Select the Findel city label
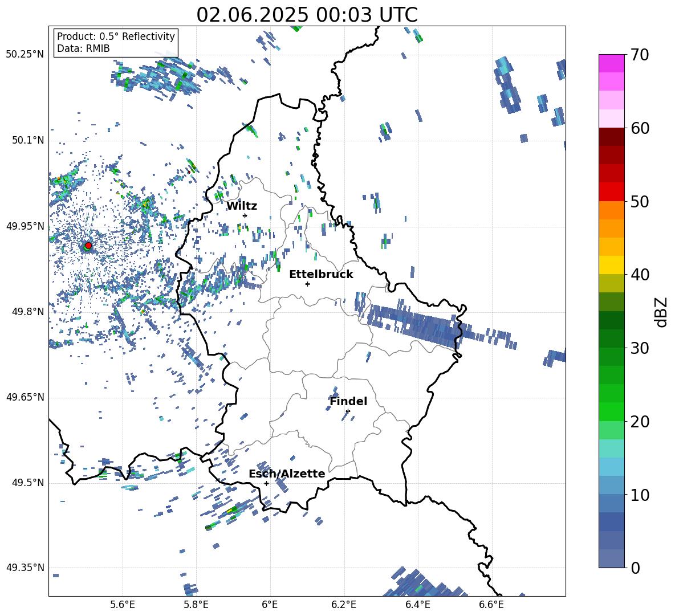The width and height of the screenshot is (675, 616). point(348,401)
